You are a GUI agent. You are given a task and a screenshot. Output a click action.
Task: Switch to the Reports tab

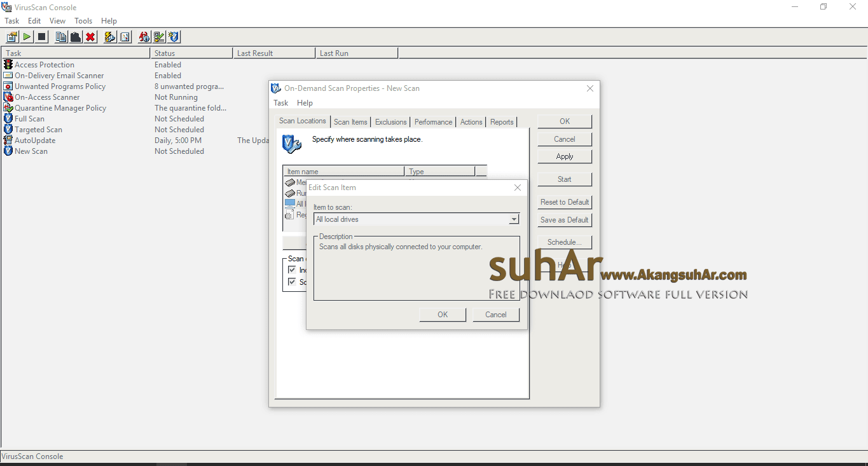click(x=502, y=122)
